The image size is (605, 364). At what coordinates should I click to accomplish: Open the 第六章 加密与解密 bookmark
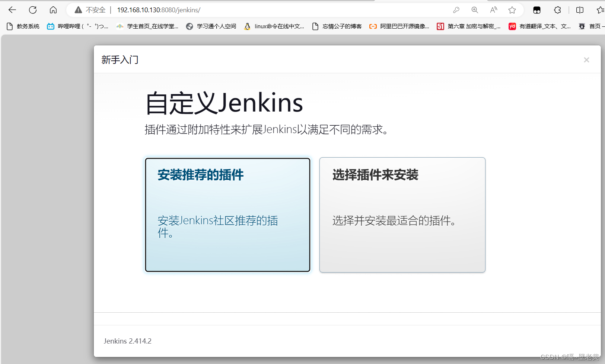(469, 26)
